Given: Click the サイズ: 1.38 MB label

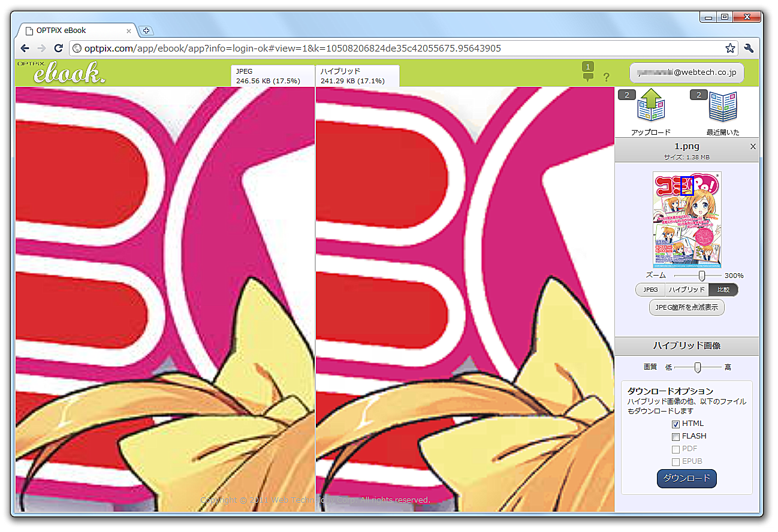Looking at the screenshot, I should (x=687, y=157).
